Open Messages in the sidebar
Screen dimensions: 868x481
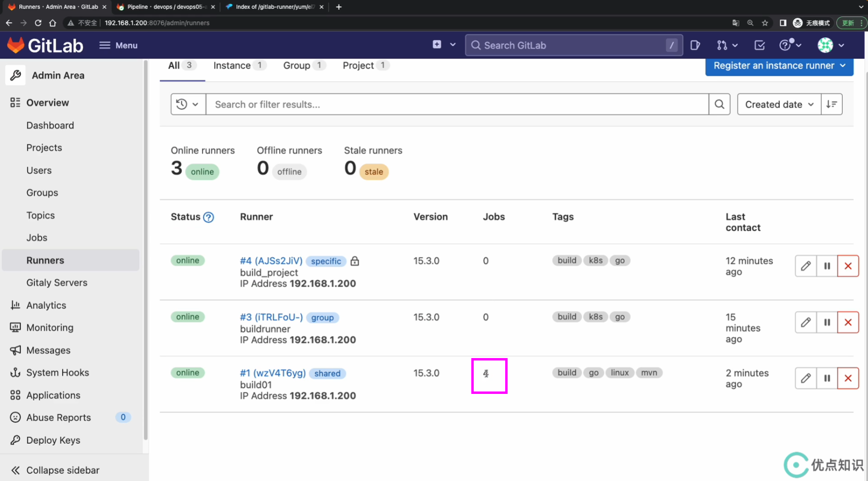[x=71, y=350]
